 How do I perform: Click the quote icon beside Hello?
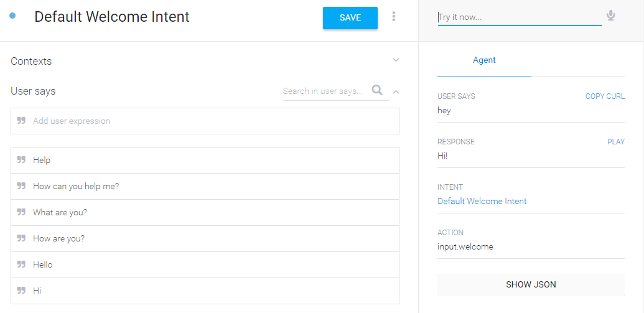coord(21,264)
